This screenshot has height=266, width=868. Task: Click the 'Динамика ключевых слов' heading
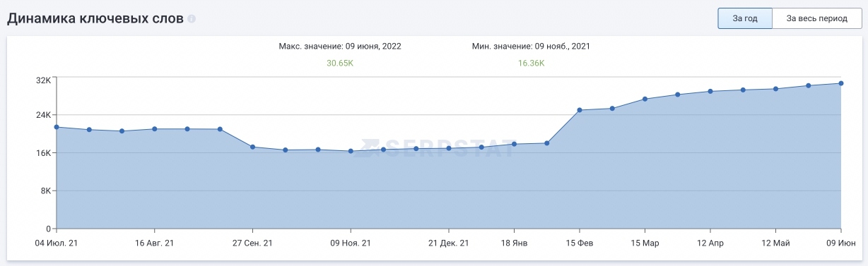tap(95, 19)
